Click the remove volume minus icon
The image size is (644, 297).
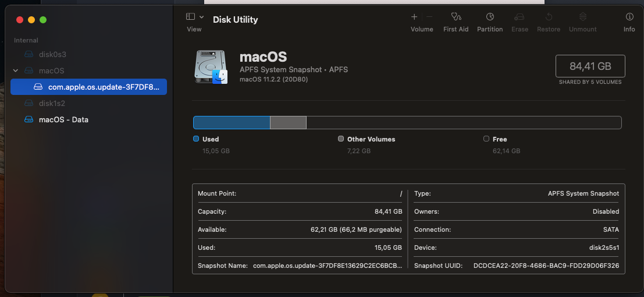[x=429, y=17]
